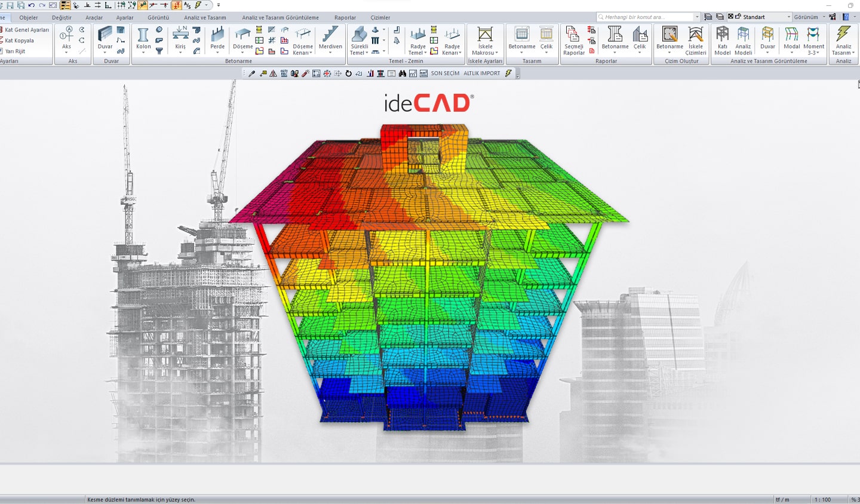Click the save icon in quick access

click(x=10, y=5)
